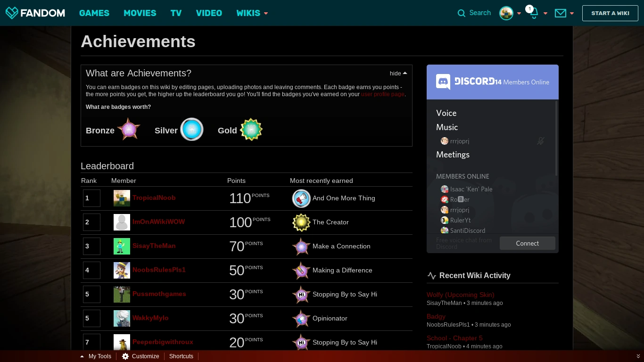This screenshot has height=362, width=644.
Task: Open the messages envelope icon
Action: pyautogui.click(x=561, y=13)
